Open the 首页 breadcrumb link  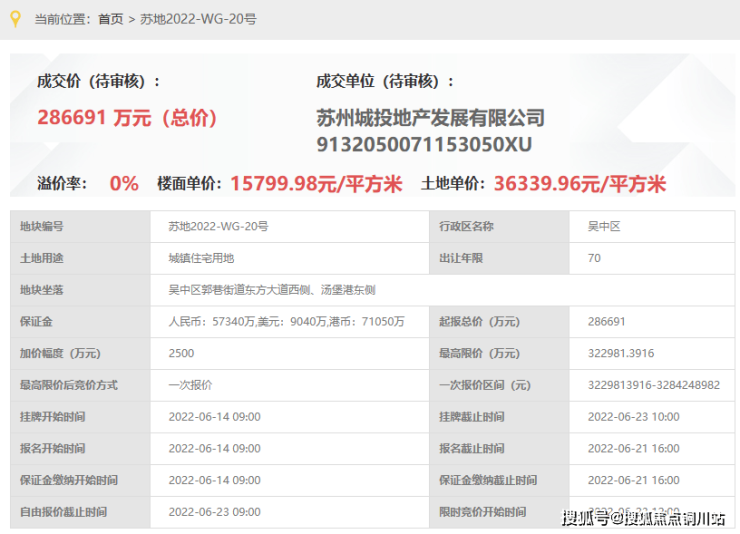coord(110,19)
